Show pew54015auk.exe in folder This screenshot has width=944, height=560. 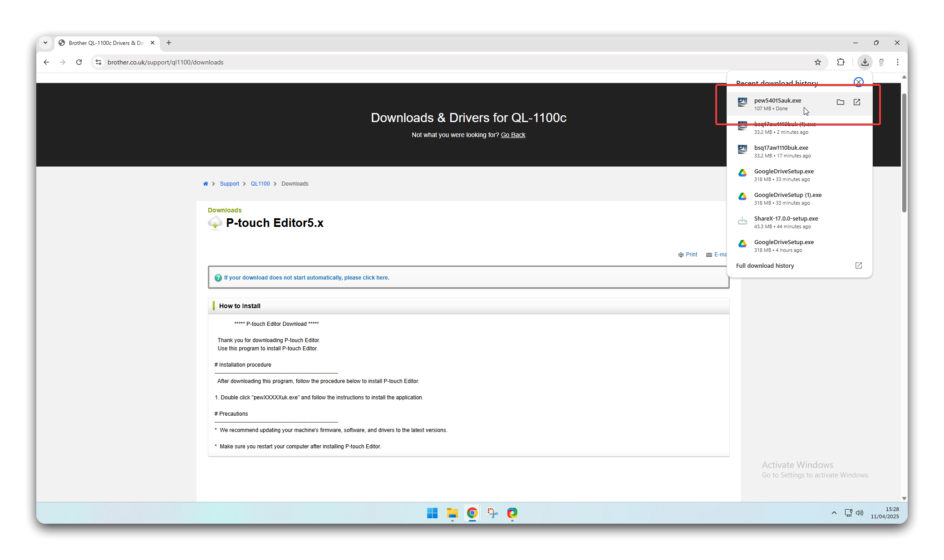tap(840, 102)
